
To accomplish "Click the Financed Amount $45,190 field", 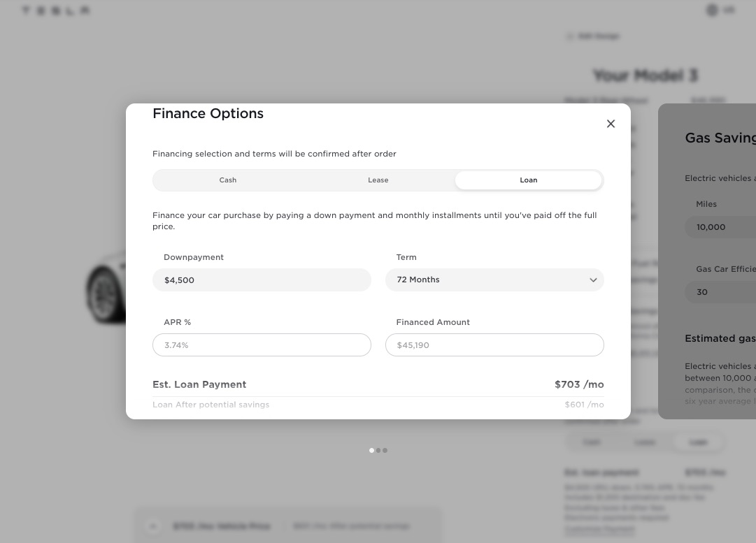I will (494, 345).
